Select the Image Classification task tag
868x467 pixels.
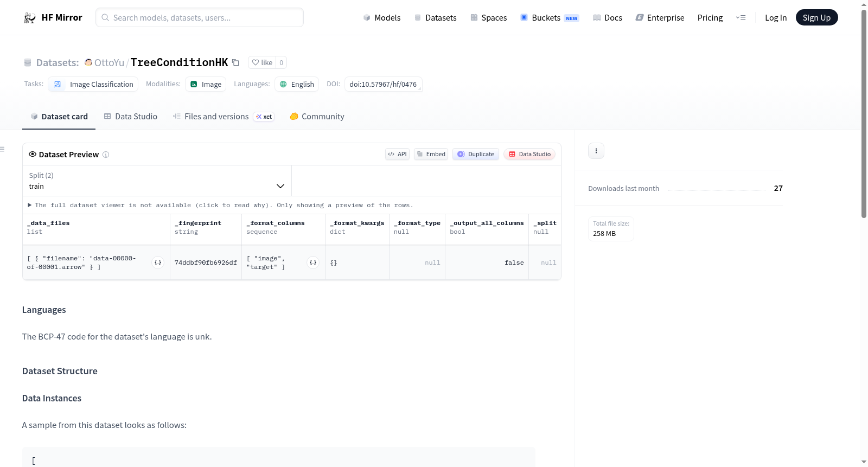(x=93, y=84)
